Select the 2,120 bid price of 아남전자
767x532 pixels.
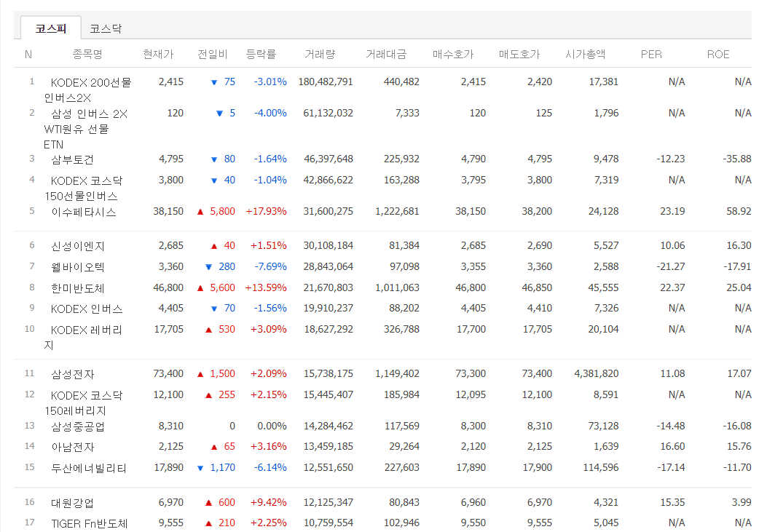[x=473, y=447]
